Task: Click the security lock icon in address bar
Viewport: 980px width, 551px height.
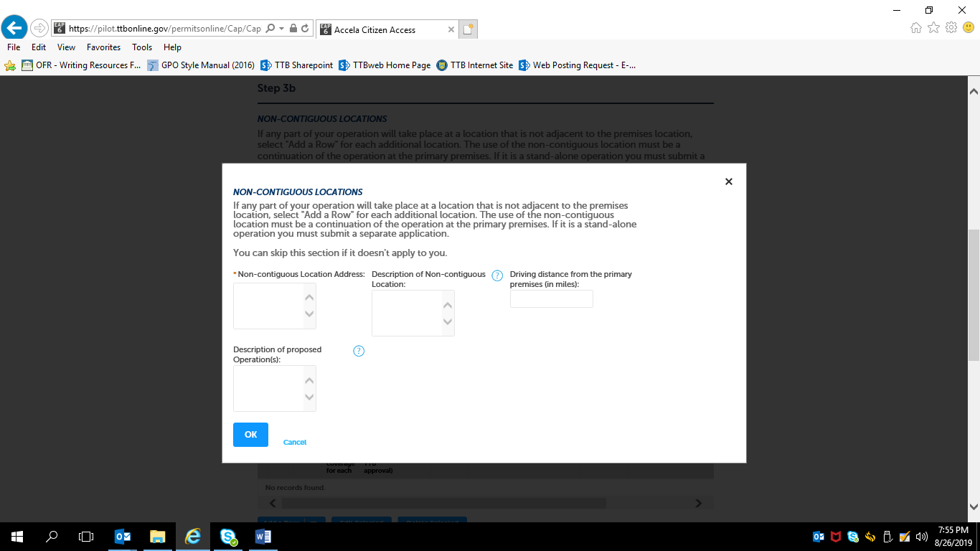Action: click(293, 29)
